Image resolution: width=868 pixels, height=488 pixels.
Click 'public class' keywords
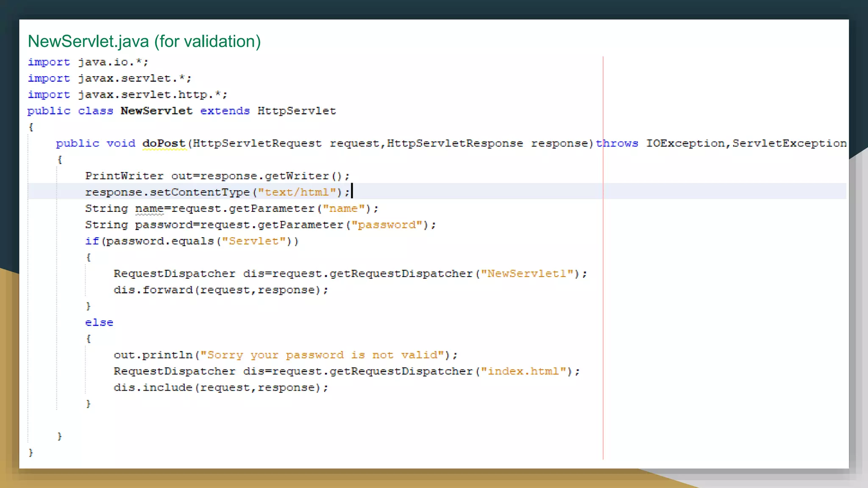(70, 111)
